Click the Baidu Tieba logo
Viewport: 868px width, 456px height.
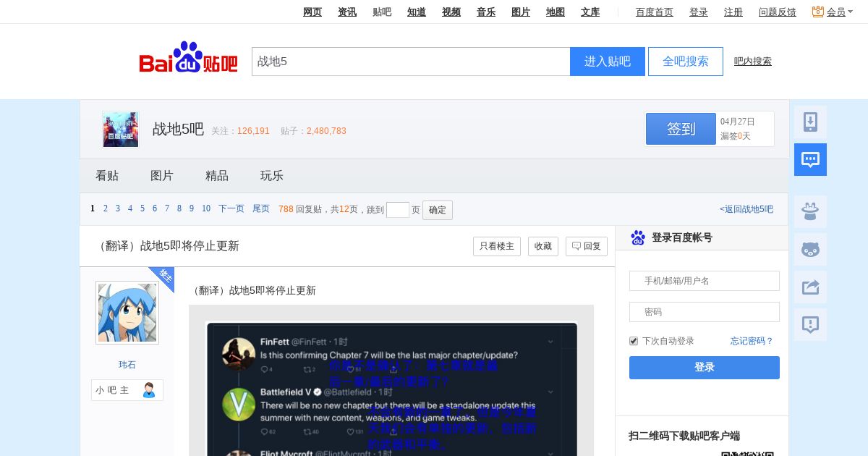tap(188, 58)
